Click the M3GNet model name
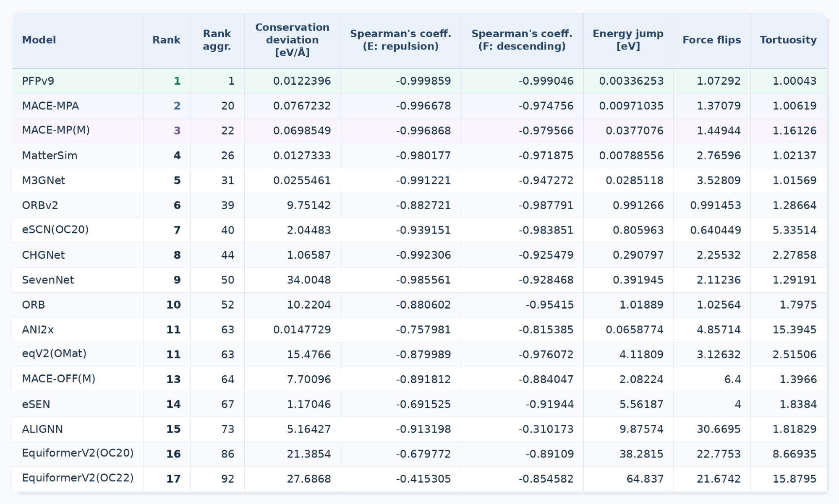The height and width of the screenshot is (504, 839). [43, 180]
